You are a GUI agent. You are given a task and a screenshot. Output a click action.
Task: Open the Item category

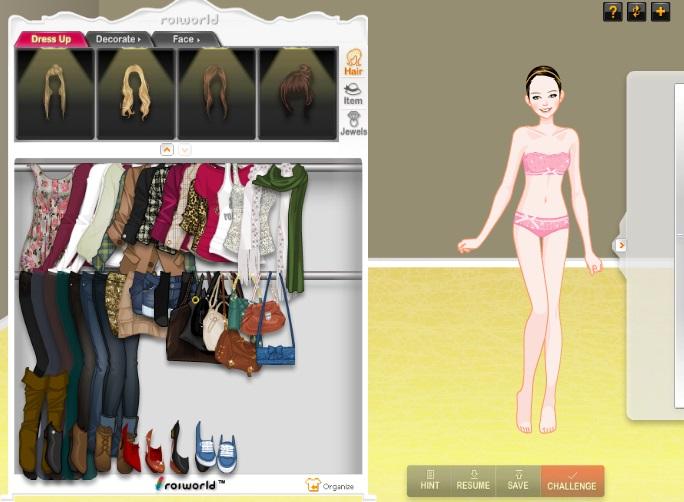pos(353,93)
